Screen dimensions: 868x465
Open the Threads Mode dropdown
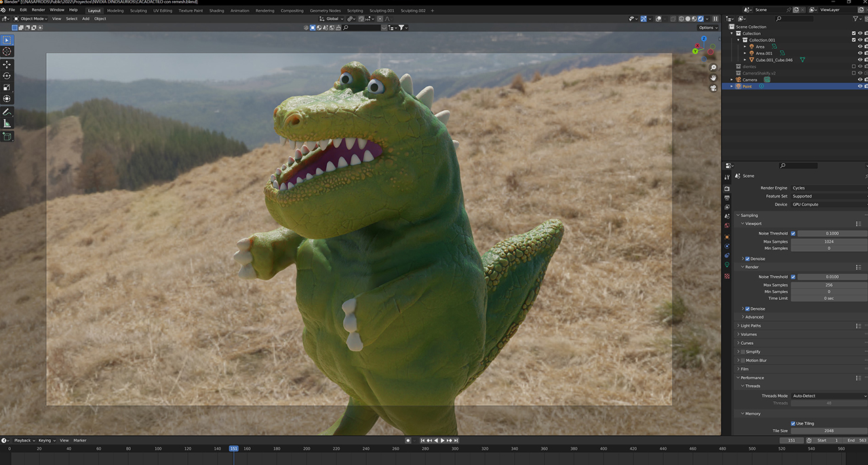tap(829, 396)
